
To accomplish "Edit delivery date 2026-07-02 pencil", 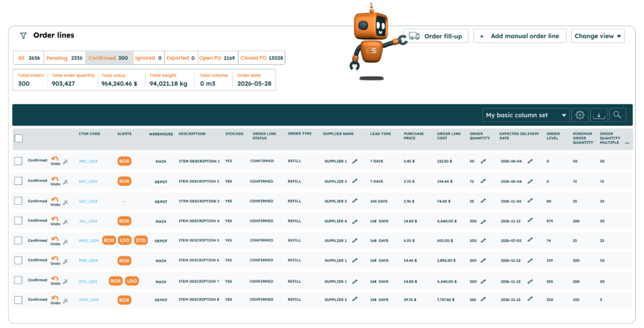I will pos(530,240).
